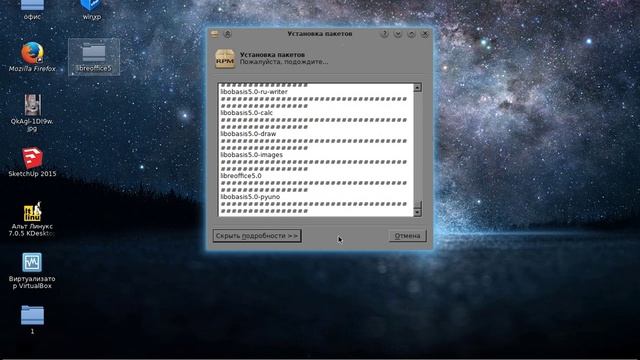Click the help question-mark titlebar button

click(384, 34)
